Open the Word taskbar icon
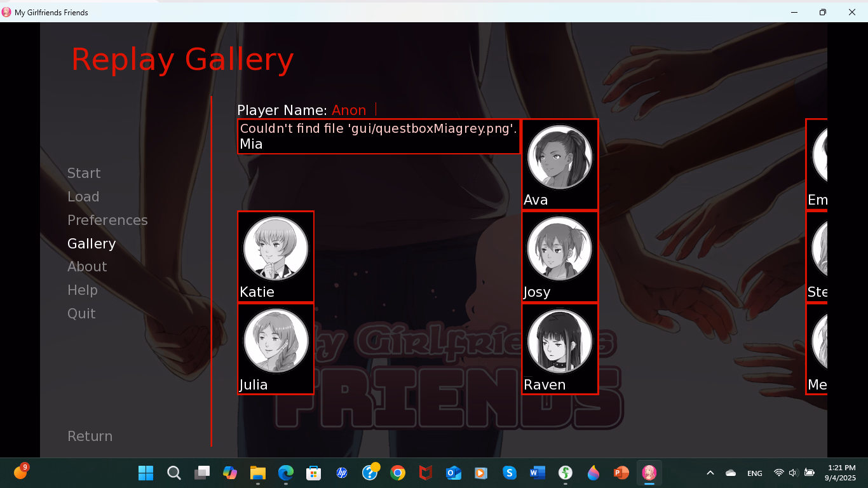Screen dimensions: 868x488 (x=537, y=473)
